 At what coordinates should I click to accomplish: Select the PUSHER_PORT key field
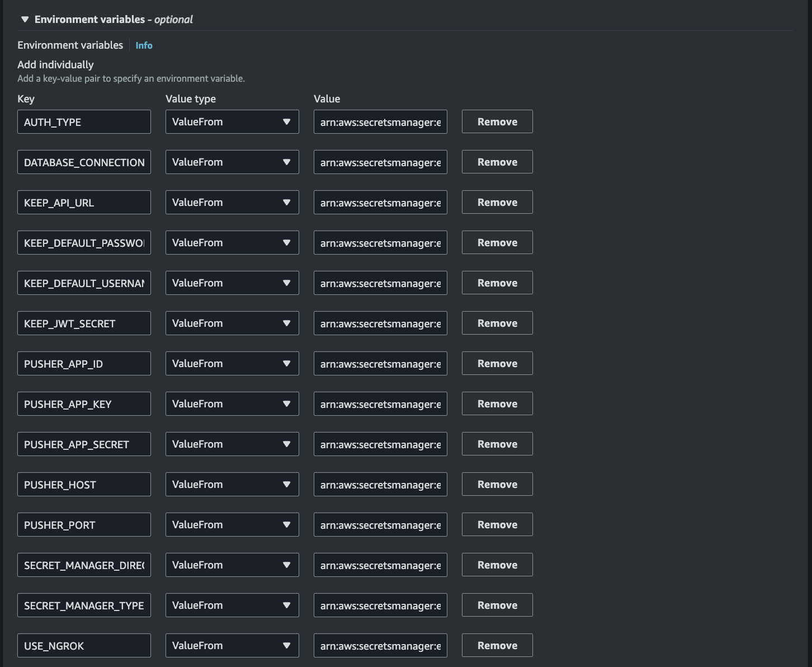[84, 524]
